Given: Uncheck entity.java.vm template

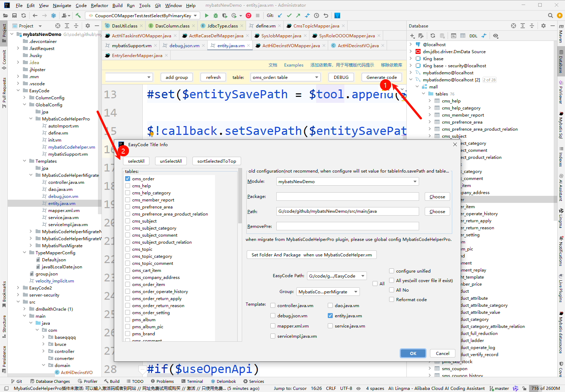Looking at the screenshot, I should coord(330,316).
